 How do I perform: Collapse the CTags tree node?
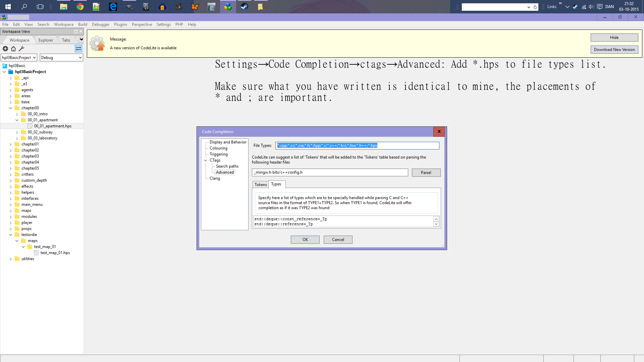[x=206, y=160]
